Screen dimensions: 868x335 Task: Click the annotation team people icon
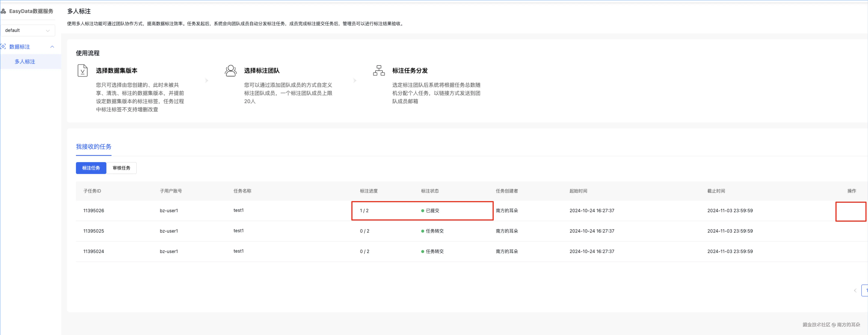point(231,70)
